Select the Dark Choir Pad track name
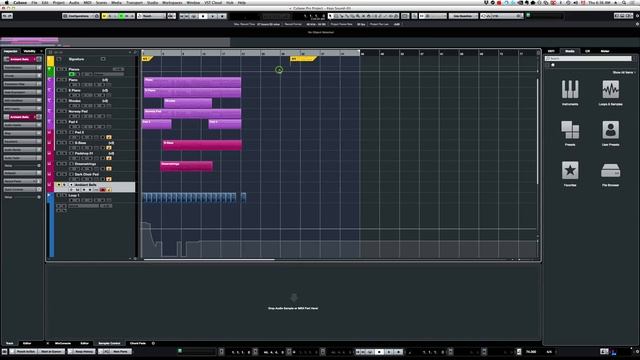640x360 pixels. click(87, 174)
